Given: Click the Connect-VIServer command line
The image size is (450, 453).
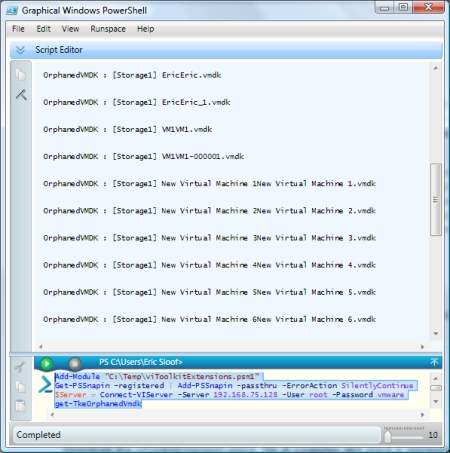Looking at the screenshot, I should tap(229, 395).
